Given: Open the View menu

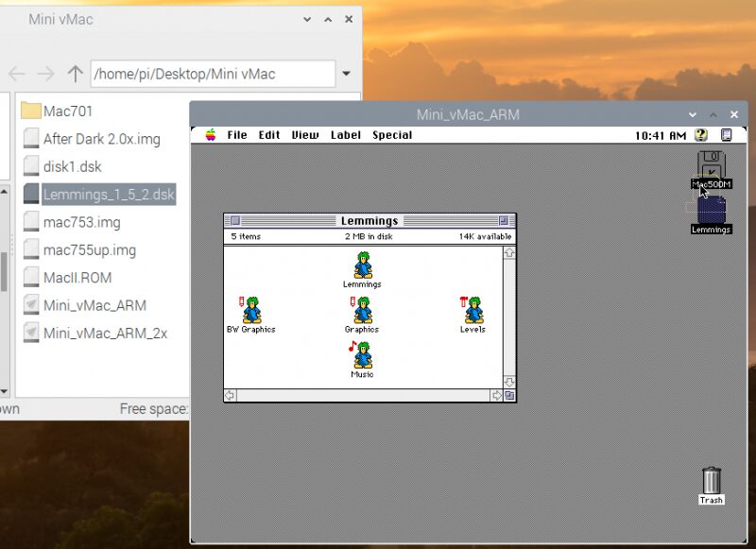Looking at the screenshot, I should [x=304, y=135].
